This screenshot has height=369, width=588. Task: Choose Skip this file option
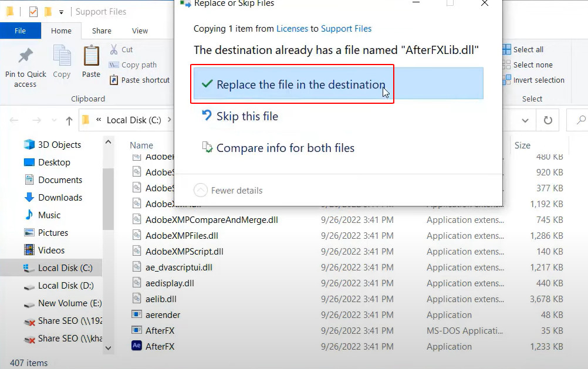pyautogui.click(x=247, y=116)
